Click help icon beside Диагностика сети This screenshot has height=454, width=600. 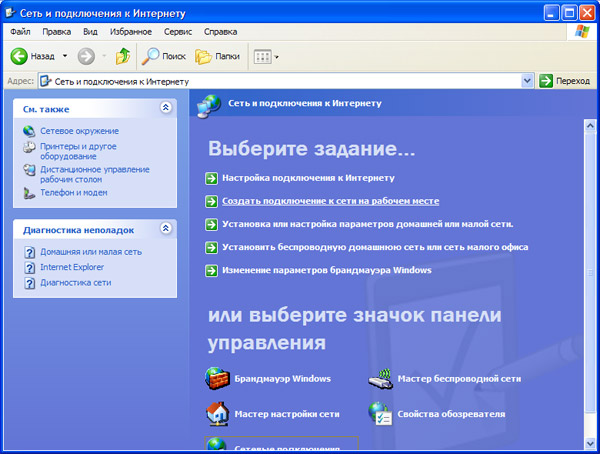point(29,283)
